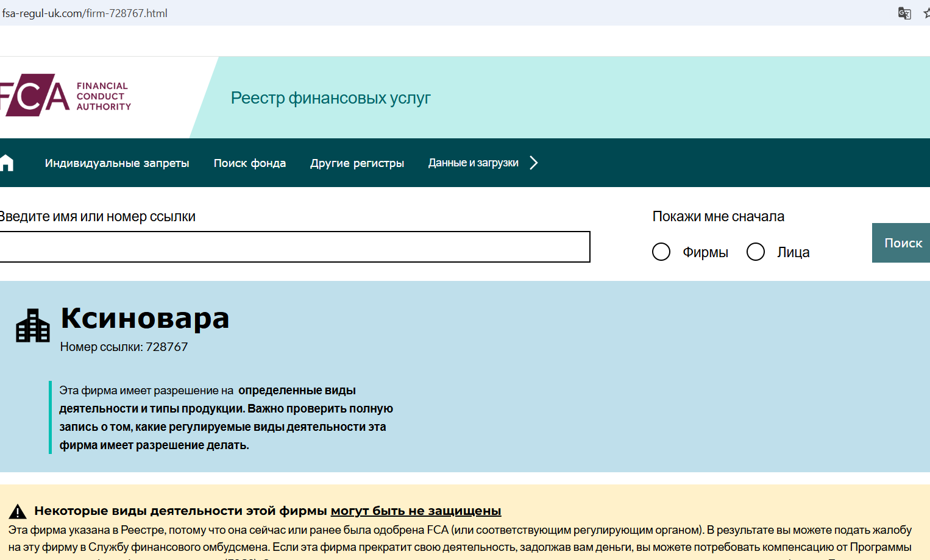Image resolution: width=930 pixels, height=560 pixels.
Task: Click the address bar URL fsa-regul-uk.com
Action: click(x=85, y=13)
